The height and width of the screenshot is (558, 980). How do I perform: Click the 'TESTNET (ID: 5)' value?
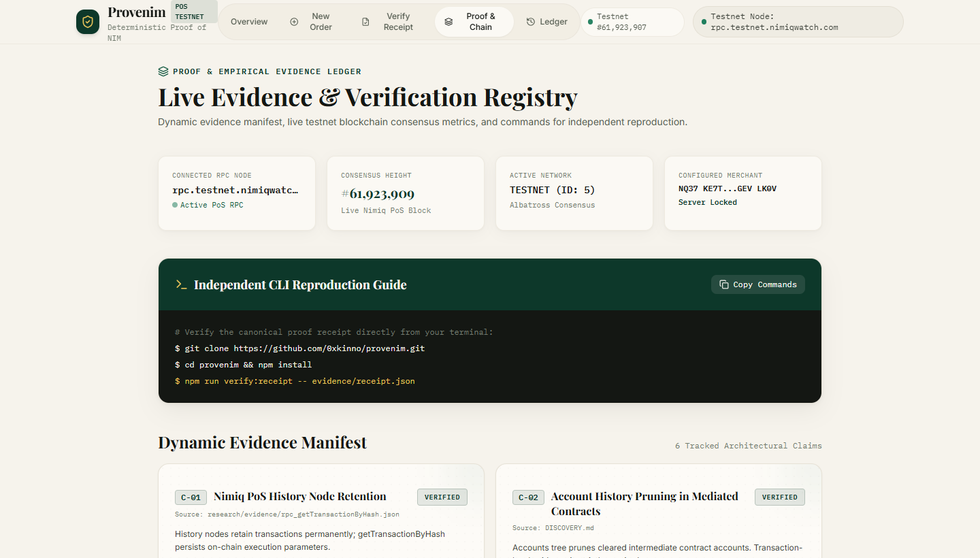tap(553, 190)
